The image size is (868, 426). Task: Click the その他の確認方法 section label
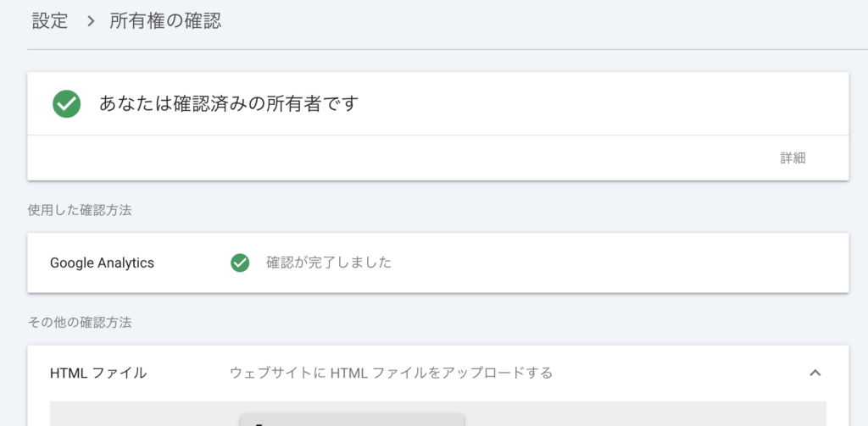click(x=80, y=322)
